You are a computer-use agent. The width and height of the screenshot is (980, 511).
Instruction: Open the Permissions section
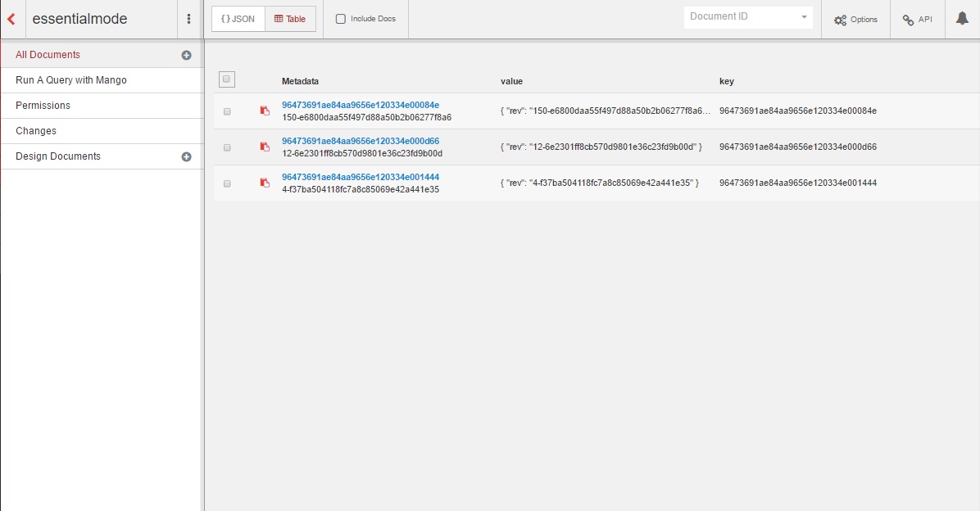click(x=43, y=106)
